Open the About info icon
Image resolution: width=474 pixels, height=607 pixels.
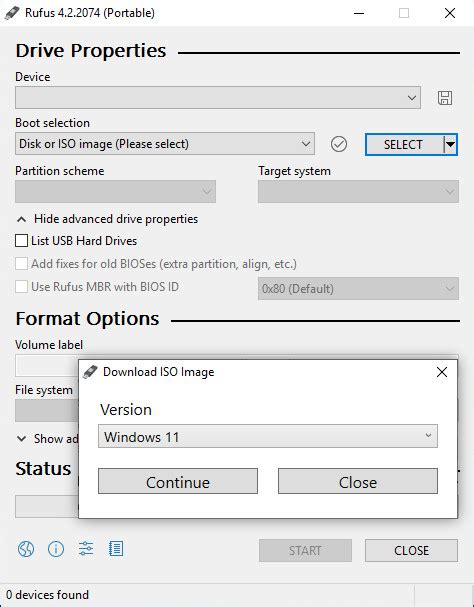click(56, 549)
